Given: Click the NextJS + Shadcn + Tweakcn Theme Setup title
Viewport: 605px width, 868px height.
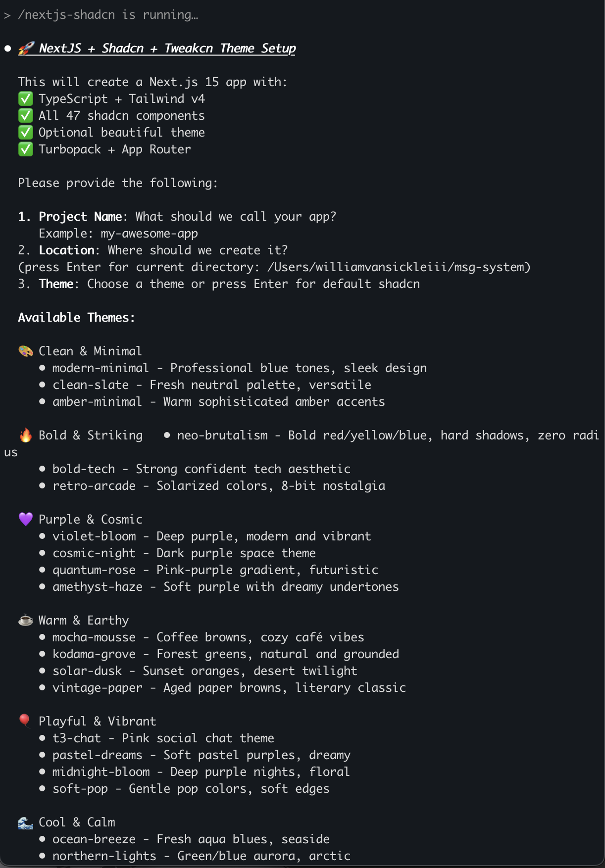Looking at the screenshot, I should [167, 48].
